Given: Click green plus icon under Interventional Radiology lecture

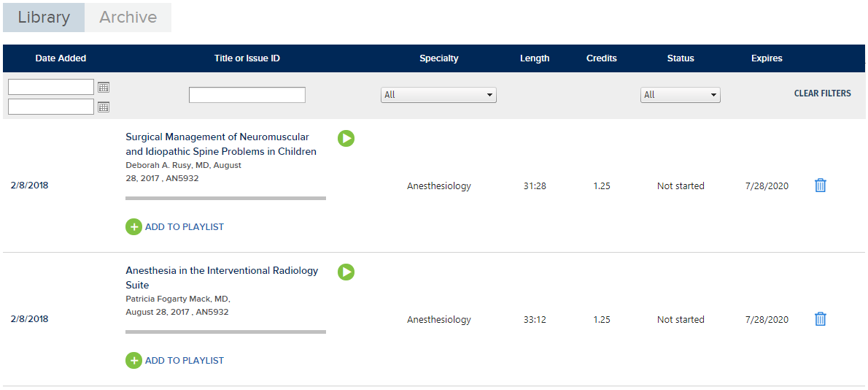Looking at the screenshot, I should pos(133,361).
